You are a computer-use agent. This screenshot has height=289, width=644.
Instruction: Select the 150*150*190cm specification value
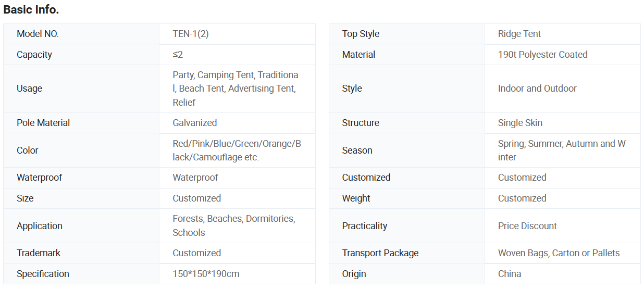click(x=206, y=274)
